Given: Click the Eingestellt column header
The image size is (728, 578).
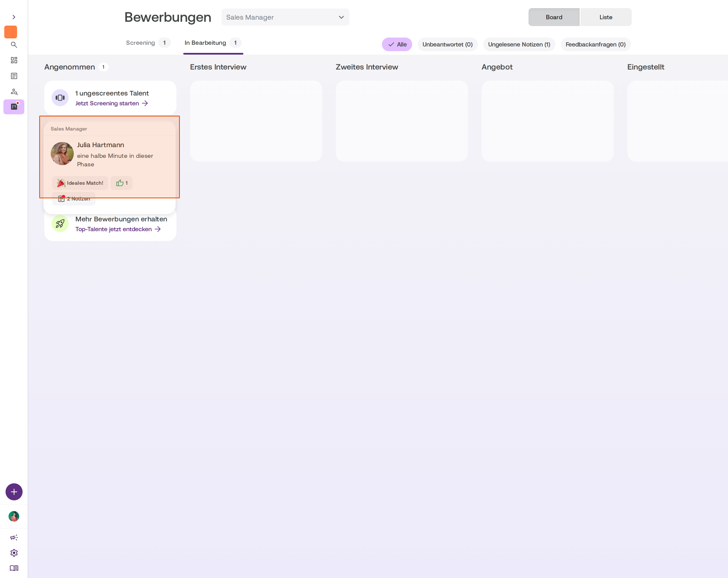Looking at the screenshot, I should click(x=646, y=67).
